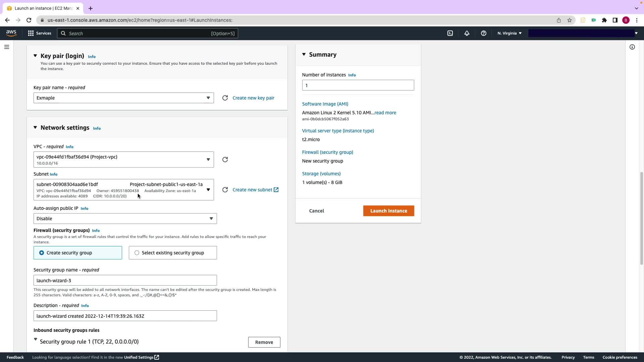Refresh the subnet list

pyautogui.click(x=225, y=190)
